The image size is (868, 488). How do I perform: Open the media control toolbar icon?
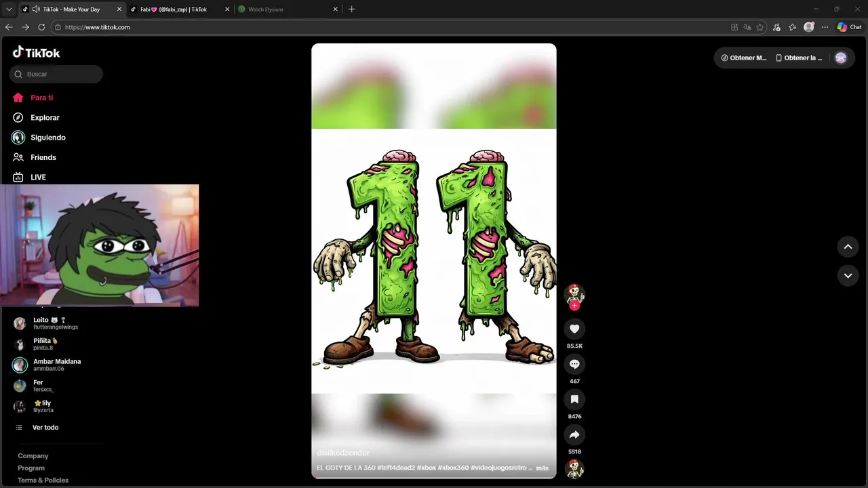(776, 27)
